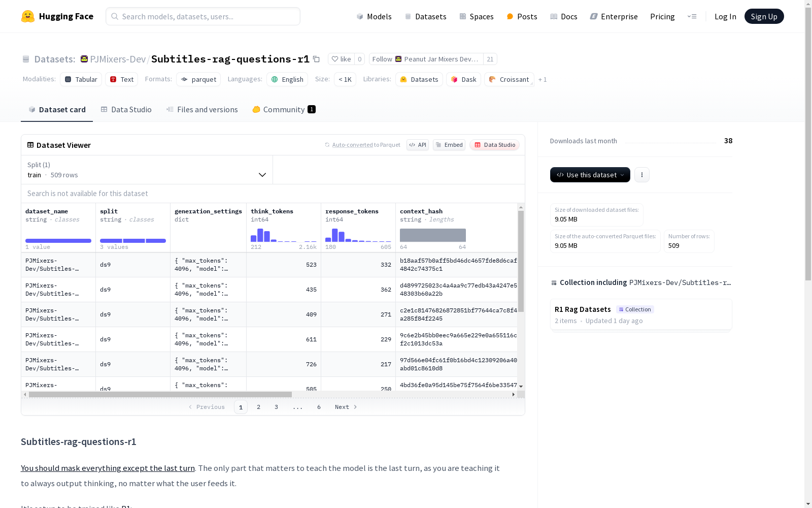
Task: Select the English language tag
Action: pos(287,79)
